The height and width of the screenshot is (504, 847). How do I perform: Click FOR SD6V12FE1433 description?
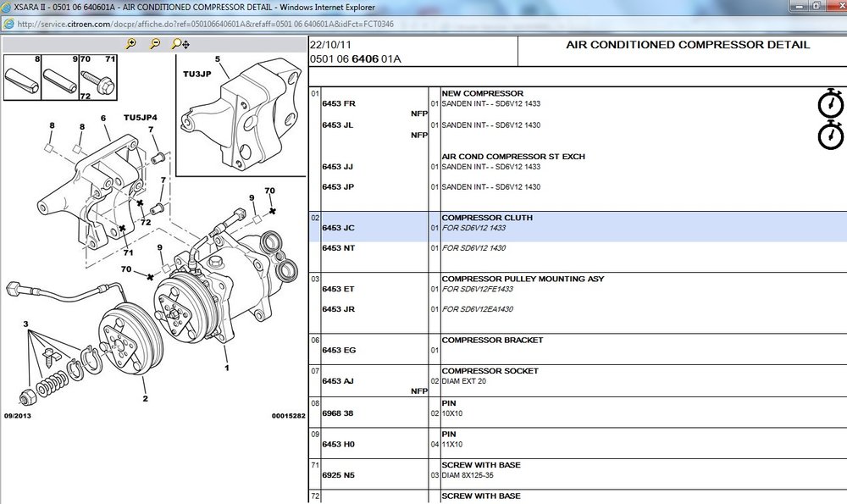pos(478,289)
